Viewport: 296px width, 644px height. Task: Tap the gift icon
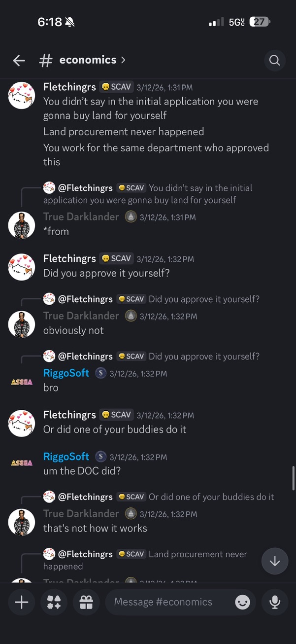[86, 602]
